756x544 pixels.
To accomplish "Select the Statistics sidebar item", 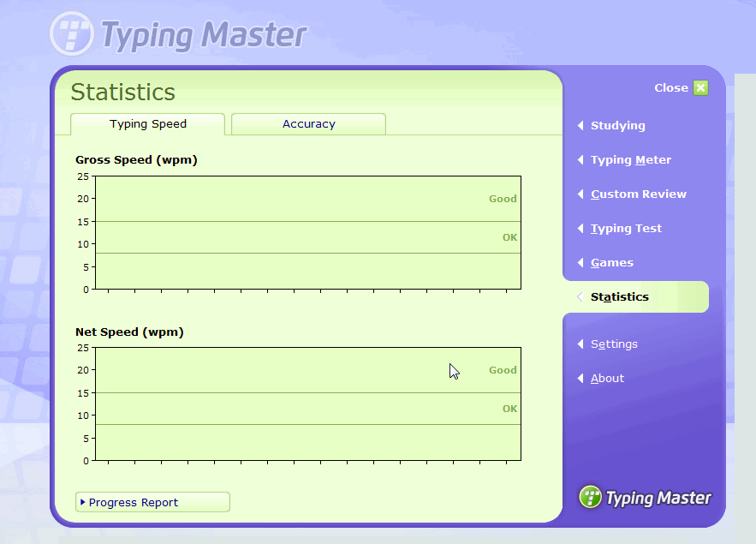I will tap(636, 296).
